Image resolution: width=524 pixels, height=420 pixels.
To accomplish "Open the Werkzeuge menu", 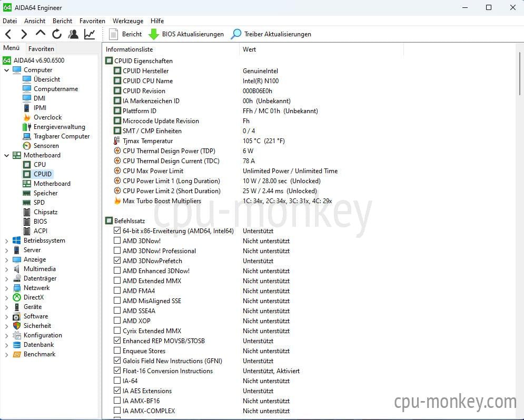I will point(128,21).
